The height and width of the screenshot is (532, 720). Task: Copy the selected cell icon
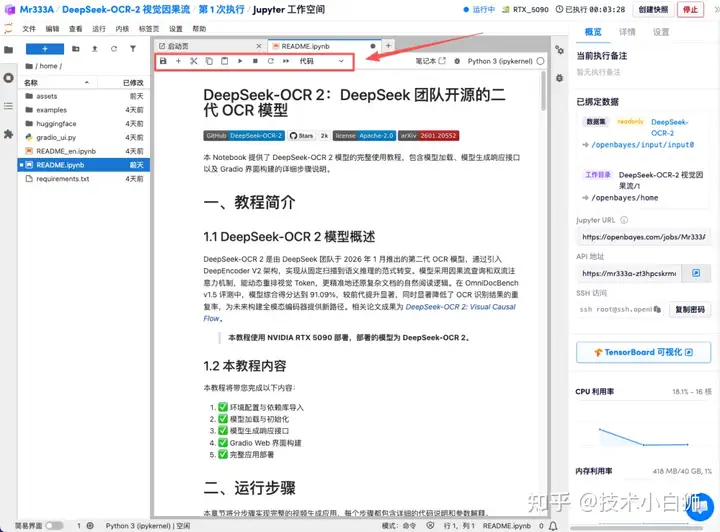click(209, 61)
